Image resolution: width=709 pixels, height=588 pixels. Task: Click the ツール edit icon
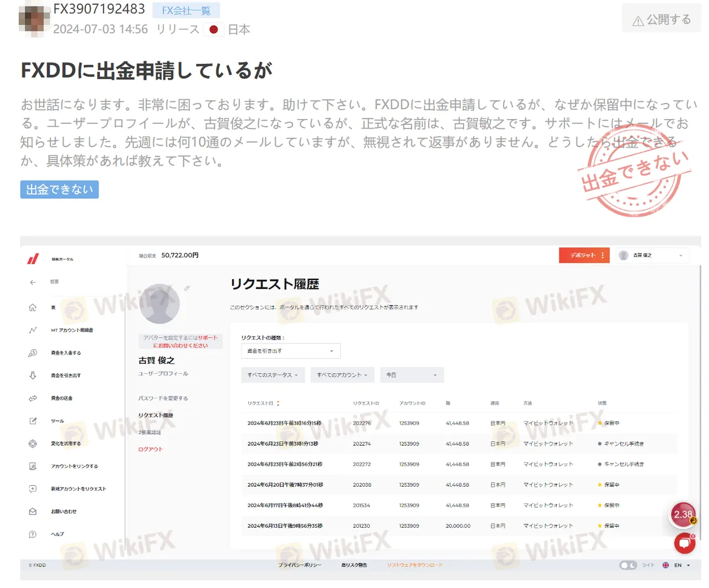coord(33,421)
